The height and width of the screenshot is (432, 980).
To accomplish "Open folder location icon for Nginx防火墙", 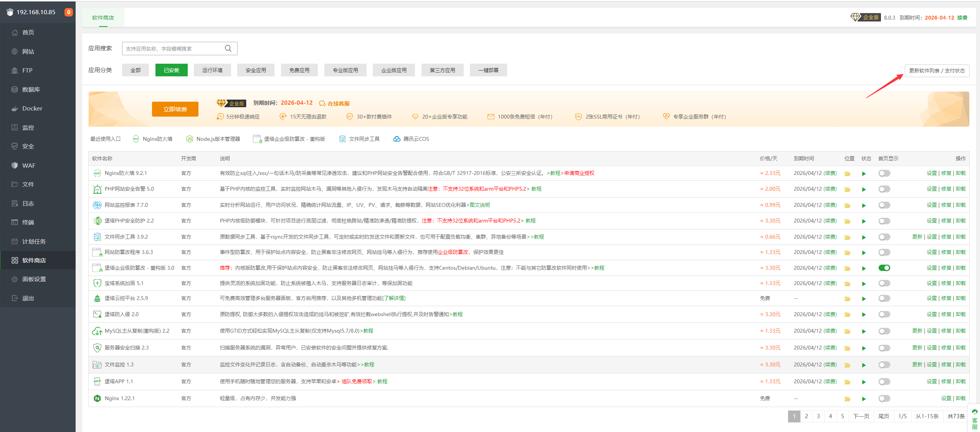I will pyautogui.click(x=847, y=174).
